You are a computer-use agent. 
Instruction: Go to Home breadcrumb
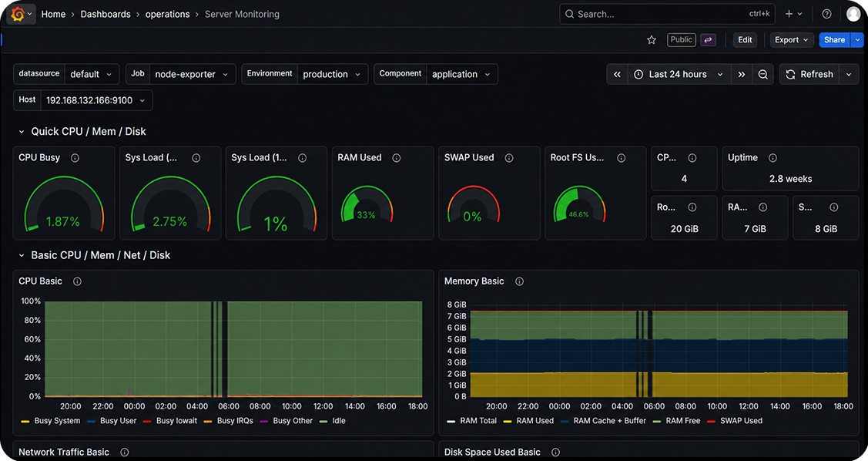point(53,14)
